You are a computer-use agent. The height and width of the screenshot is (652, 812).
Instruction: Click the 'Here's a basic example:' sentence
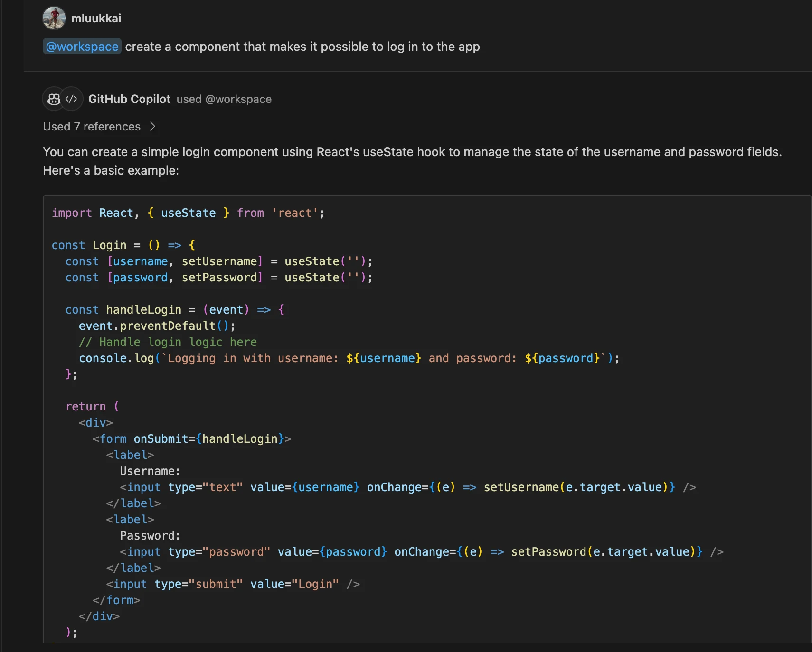click(111, 170)
